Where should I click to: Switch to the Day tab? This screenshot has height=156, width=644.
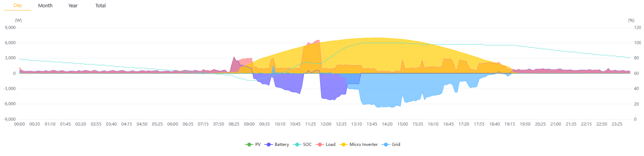pyautogui.click(x=18, y=5)
